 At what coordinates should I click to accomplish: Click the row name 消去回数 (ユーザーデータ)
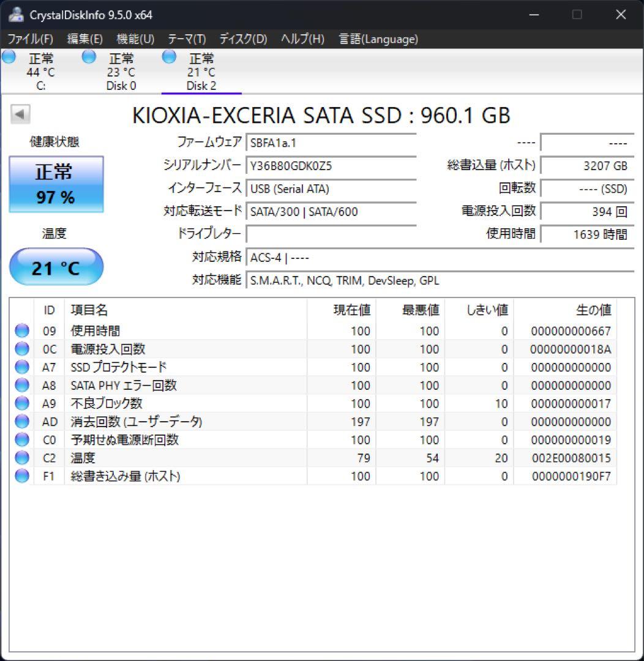pyautogui.click(x=137, y=422)
